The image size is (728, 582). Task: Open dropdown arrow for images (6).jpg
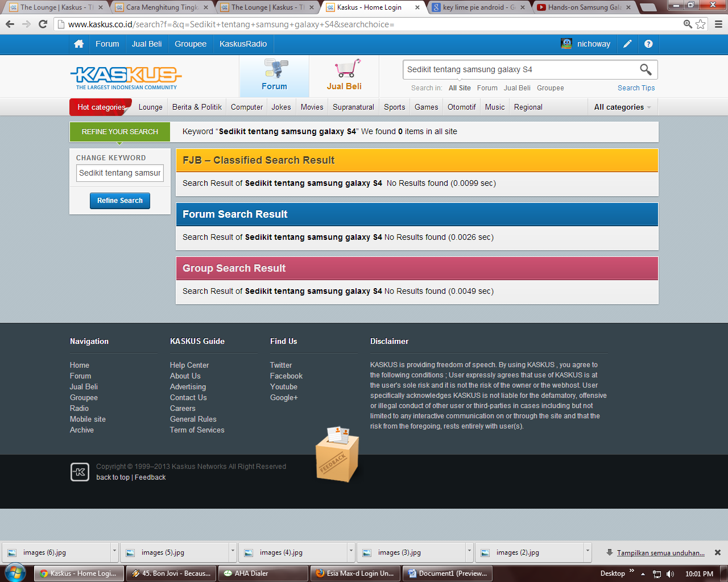[114, 552]
